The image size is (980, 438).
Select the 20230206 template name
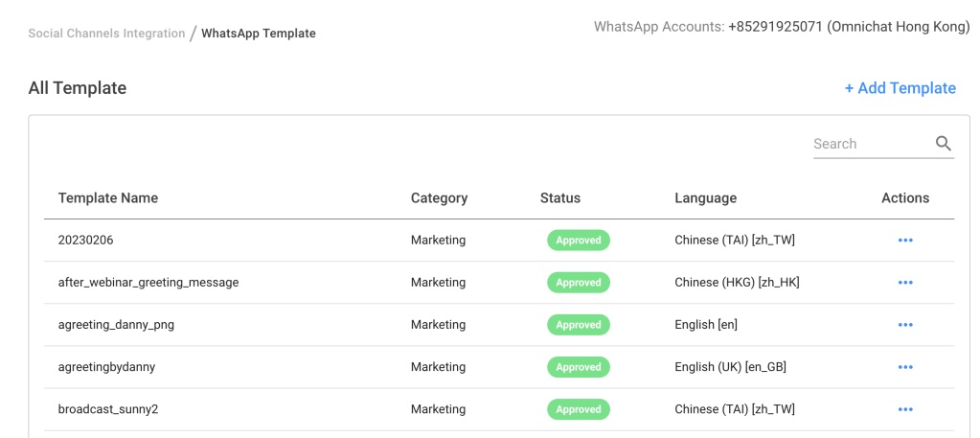pyautogui.click(x=85, y=241)
